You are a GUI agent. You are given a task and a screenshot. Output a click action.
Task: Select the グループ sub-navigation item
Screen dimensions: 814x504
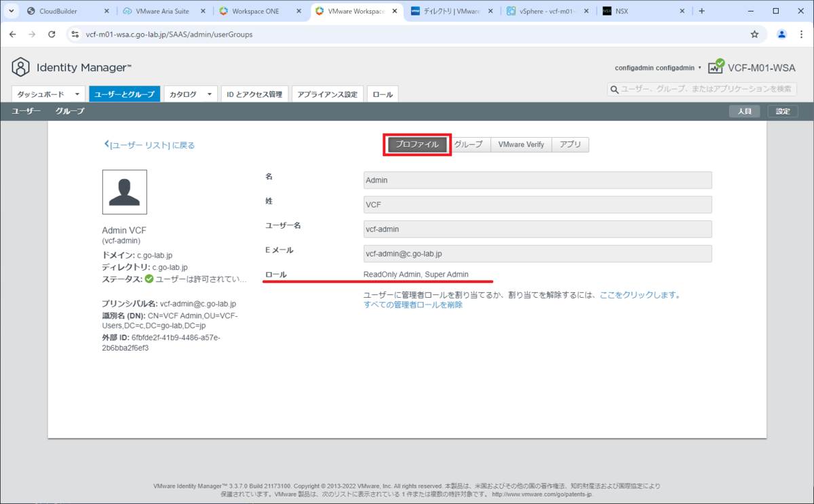pyautogui.click(x=70, y=111)
